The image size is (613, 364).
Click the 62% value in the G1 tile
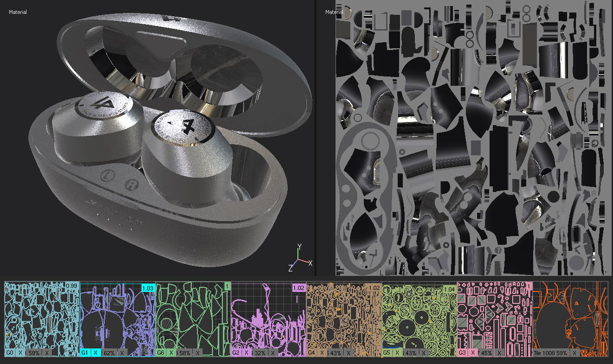pos(109,353)
